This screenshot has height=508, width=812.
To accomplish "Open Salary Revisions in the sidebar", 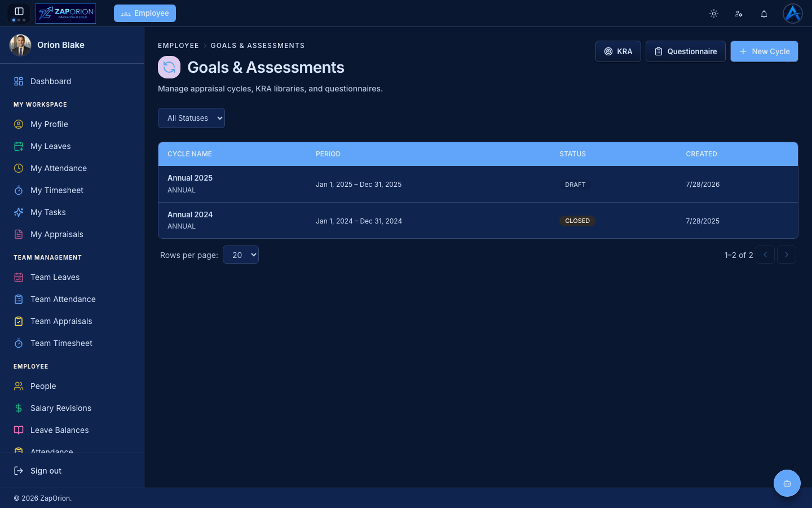I will [x=72, y=408].
